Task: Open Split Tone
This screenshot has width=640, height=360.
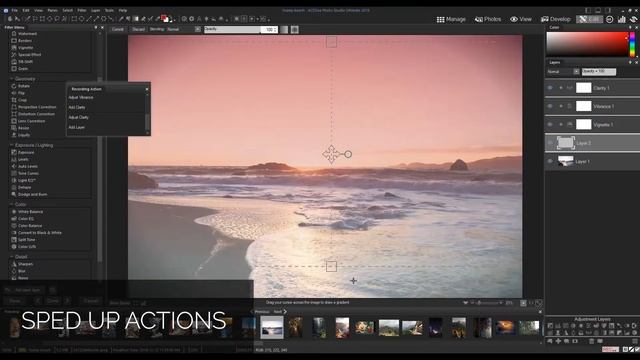Action: click(x=24, y=239)
